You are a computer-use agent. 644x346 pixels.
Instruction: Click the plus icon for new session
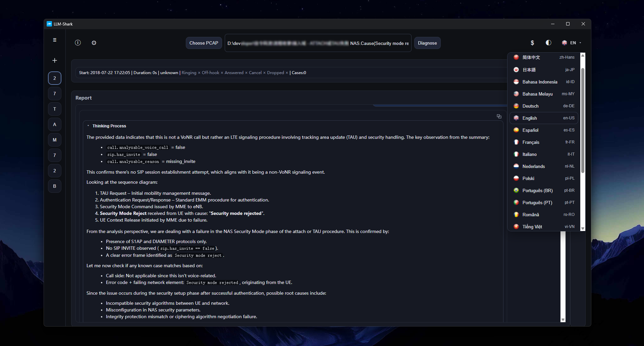pyautogui.click(x=55, y=60)
